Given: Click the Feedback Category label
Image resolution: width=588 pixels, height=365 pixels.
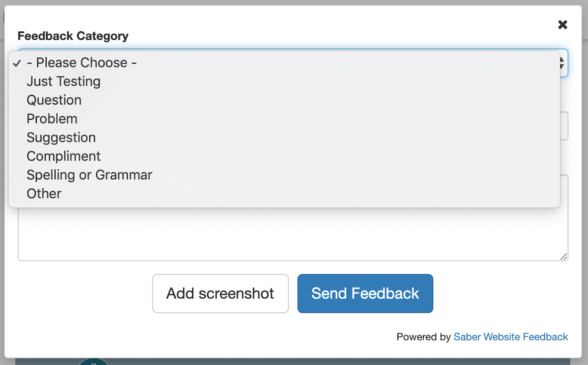Looking at the screenshot, I should (73, 36).
